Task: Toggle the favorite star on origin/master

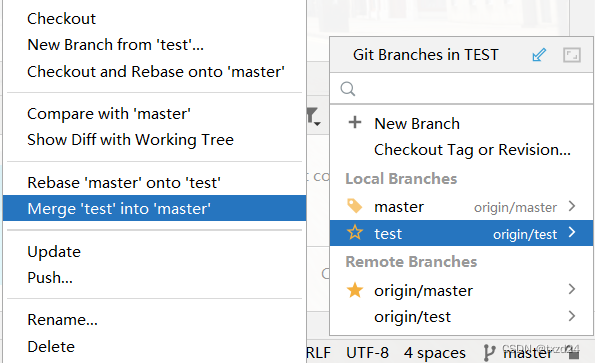Action: point(355,290)
